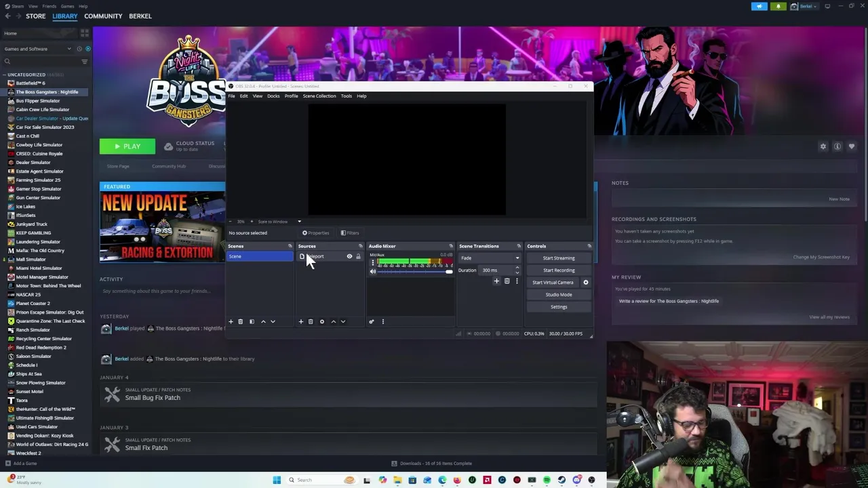Open Mic/Aux options three-dot menu
The image size is (868, 488).
pos(372,262)
